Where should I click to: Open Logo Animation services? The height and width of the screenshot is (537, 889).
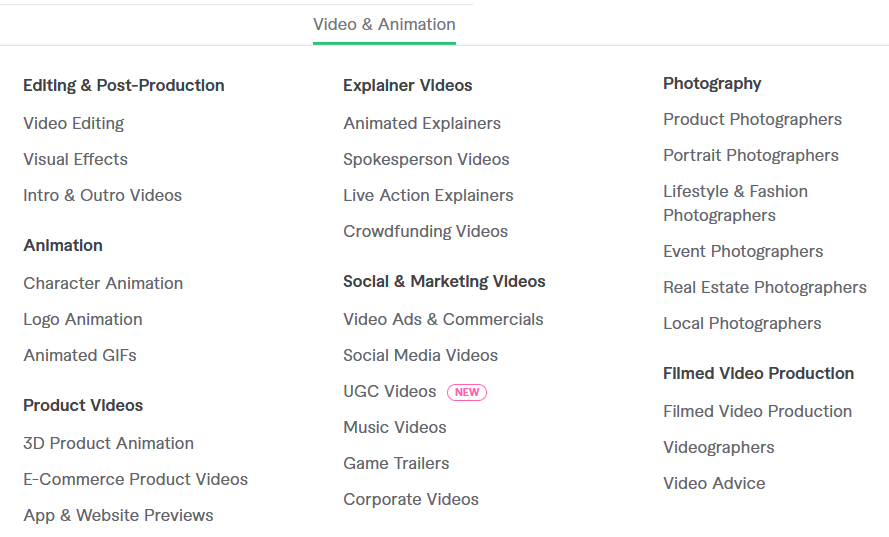coord(83,319)
